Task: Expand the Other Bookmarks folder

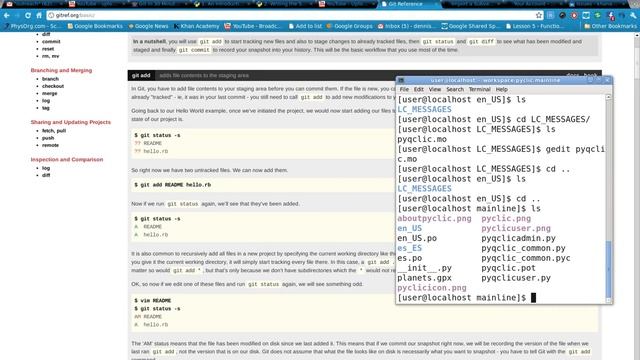Action: coord(610,26)
